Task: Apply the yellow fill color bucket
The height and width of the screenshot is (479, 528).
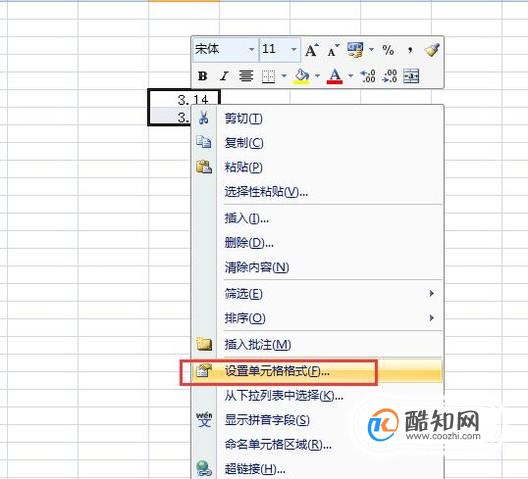Action: pos(302,76)
